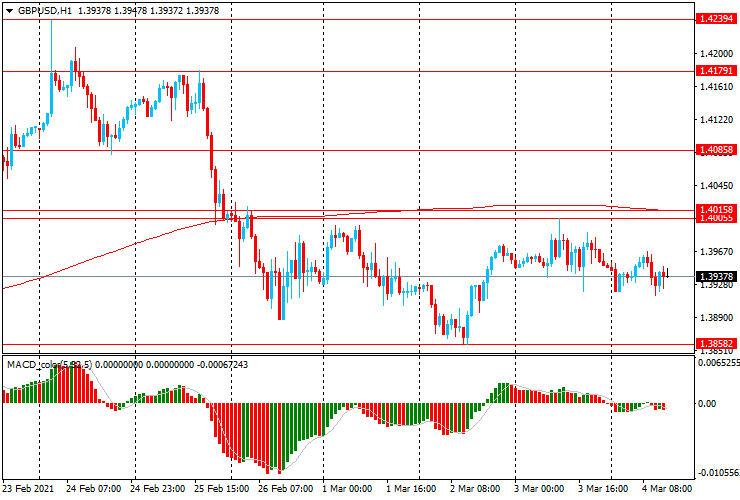Viewport: 740px width, 500px height.
Task: Click the 24 Feb 23:00 time label
Action: pyautogui.click(x=158, y=488)
